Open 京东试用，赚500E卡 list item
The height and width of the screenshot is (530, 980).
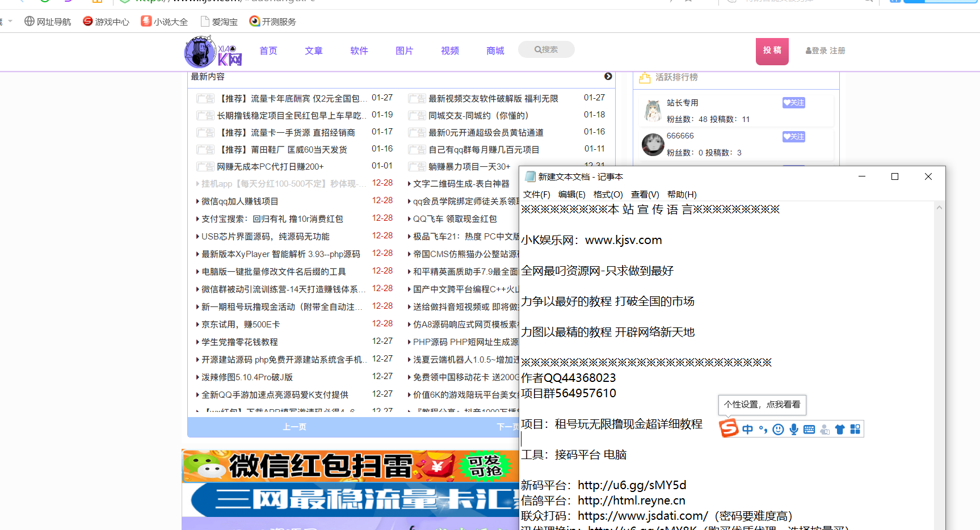[241, 325]
